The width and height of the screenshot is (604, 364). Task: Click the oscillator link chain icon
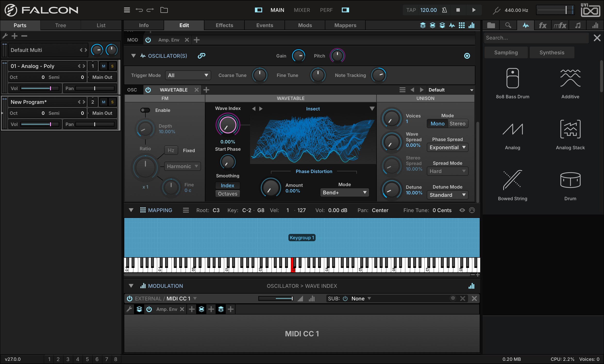[x=201, y=56]
